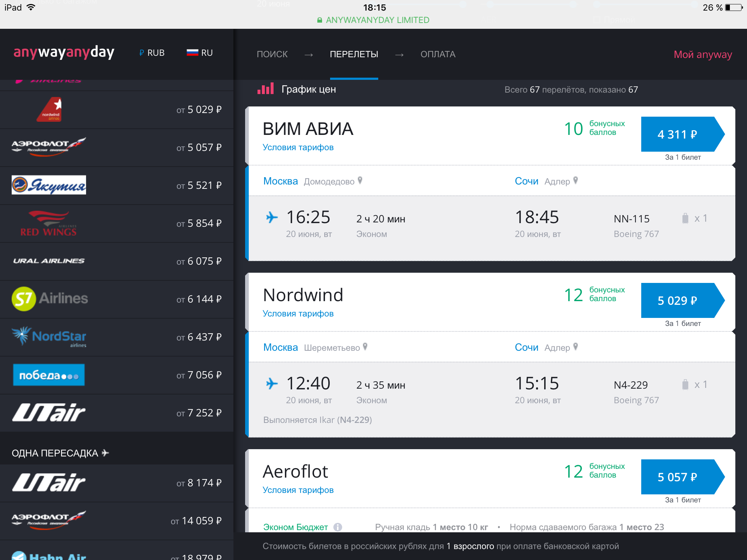Image resolution: width=747 pixels, height=560 pixels.
Task: Buy Nordwind ticket for 5 029 ₽
Action: click(682, 300)
